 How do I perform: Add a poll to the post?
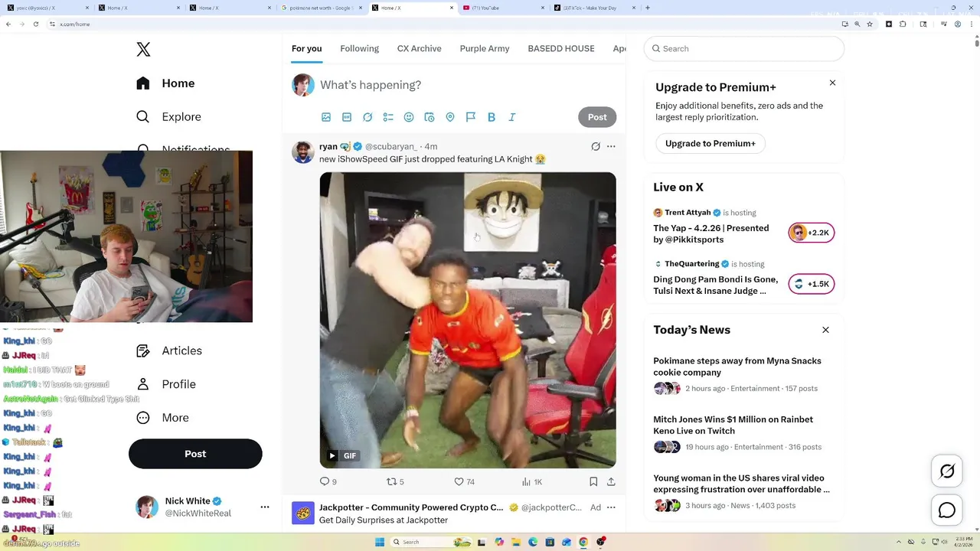pyautogui.click(x=388, y=117)
